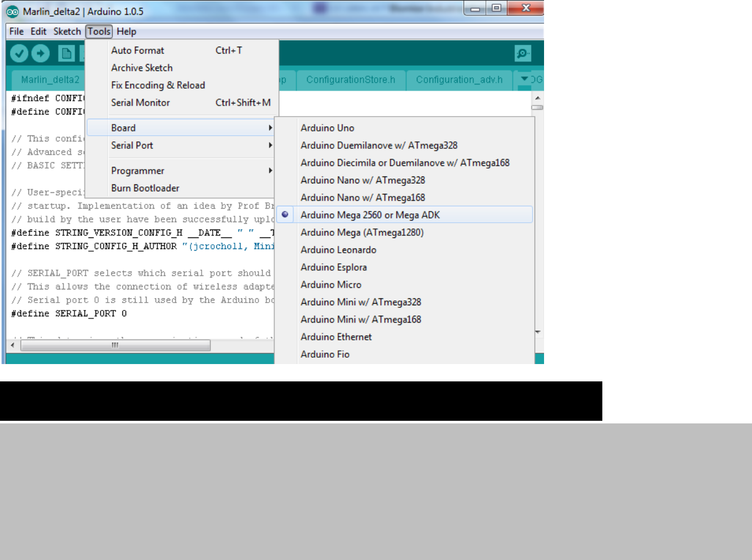Expand the Programmer submenu
752x560 pixels.
coord(181,171)
